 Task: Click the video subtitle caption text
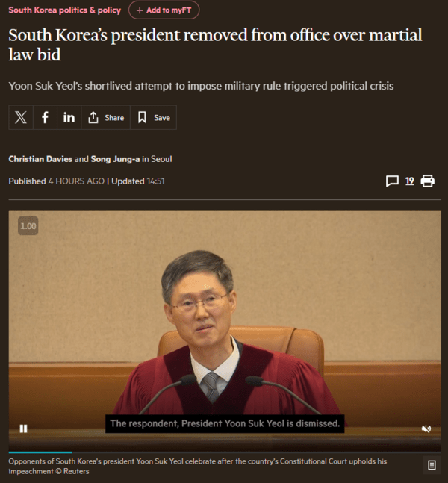tap(225, 423)
